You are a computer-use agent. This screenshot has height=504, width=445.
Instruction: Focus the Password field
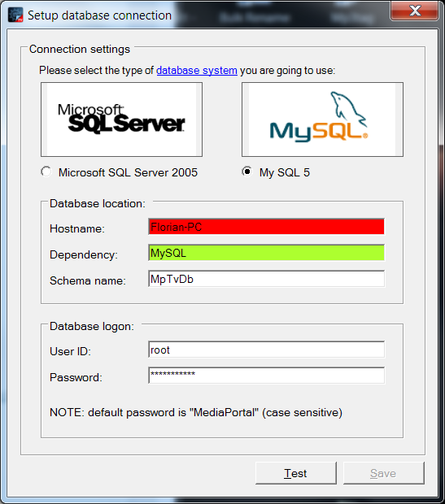tap(266, 375)
